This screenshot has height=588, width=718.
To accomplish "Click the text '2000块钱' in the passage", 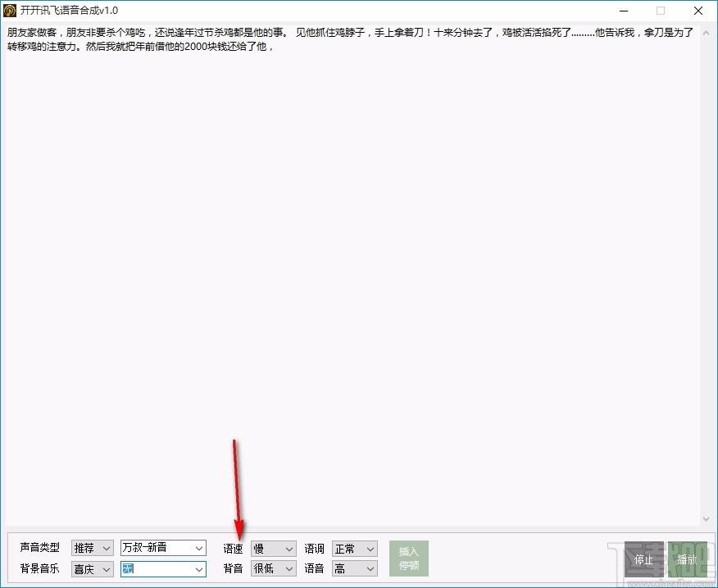I will pyautogui.click(x=206, y=47).
